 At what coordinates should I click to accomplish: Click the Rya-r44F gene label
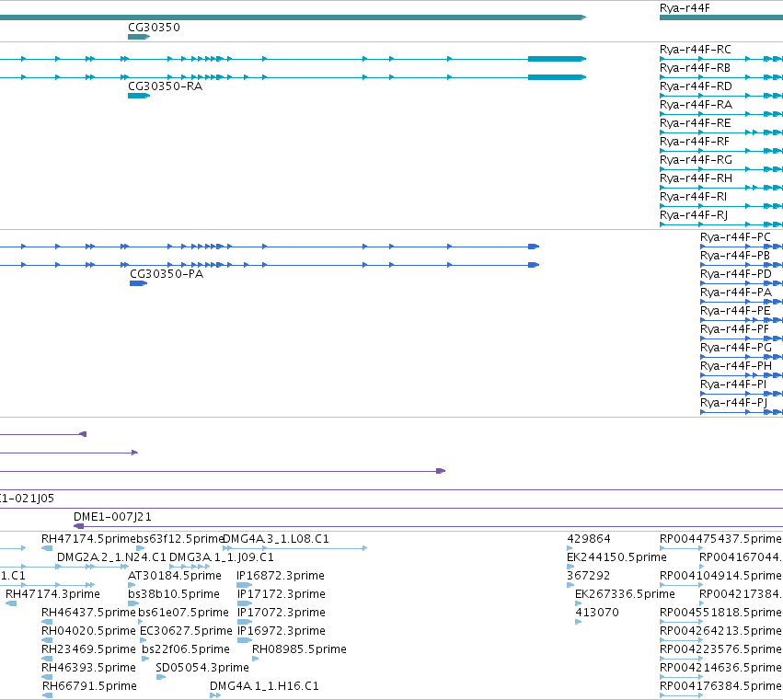point(685,8)
